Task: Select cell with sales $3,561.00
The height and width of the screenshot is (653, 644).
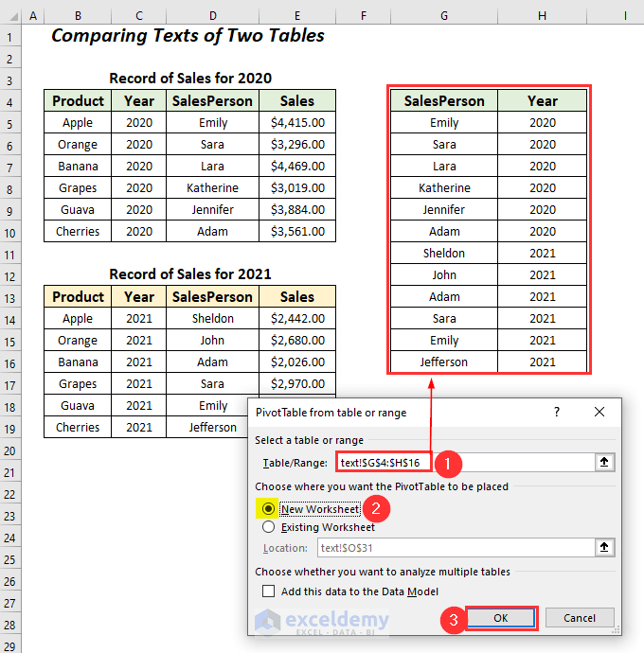Action: pos(297,231)
